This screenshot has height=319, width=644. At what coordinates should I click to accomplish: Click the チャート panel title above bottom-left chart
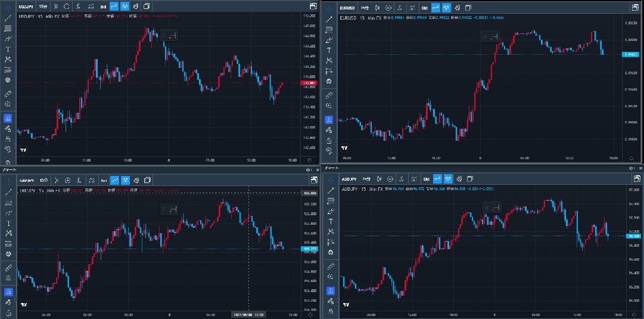pyautogui.click(x=10, y=169)
